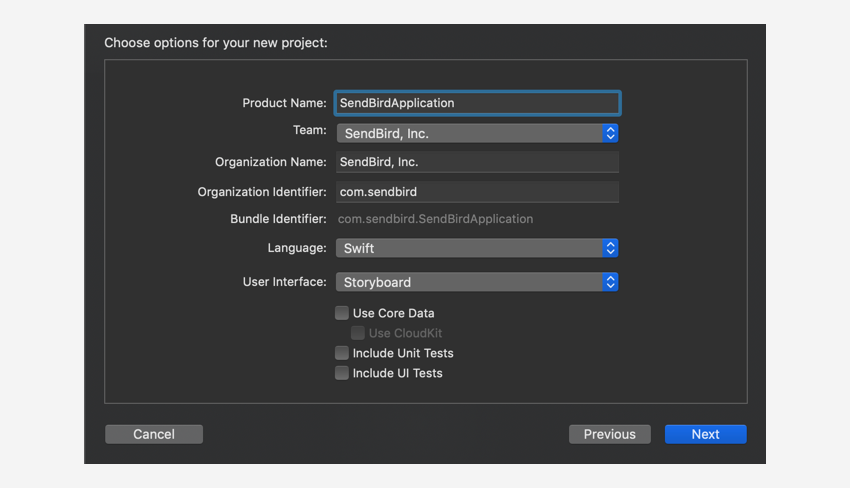The image size is (850, 488).
Task: Tick the Include UI Tests checkbox
Action: point(342,373)
